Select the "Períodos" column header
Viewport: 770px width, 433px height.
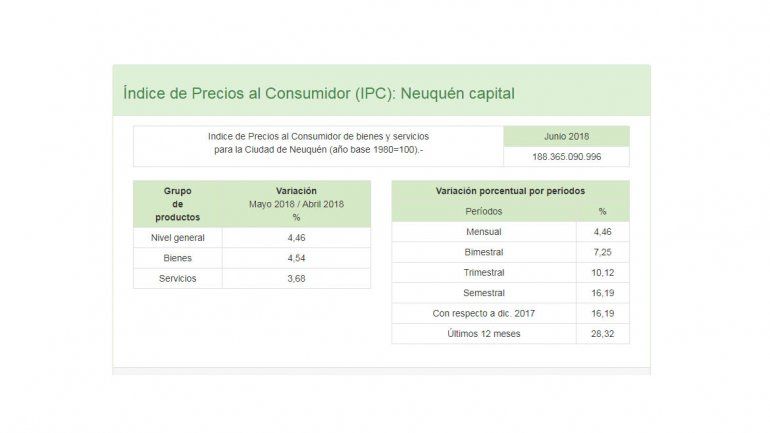(x=484, y=211)
